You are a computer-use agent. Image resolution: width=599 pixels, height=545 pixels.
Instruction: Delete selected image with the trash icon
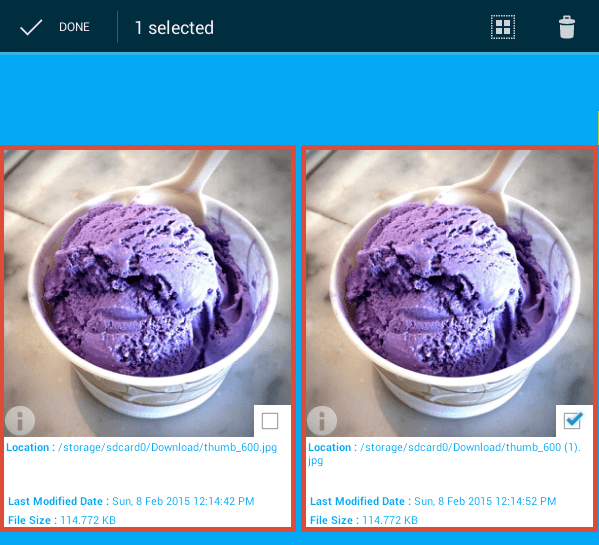click(567, 27)
